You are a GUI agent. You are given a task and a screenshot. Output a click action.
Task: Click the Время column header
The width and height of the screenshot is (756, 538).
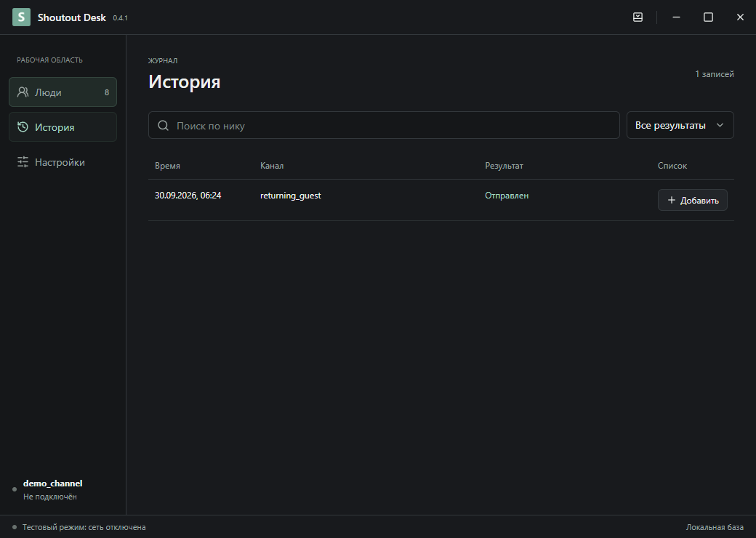167,166
